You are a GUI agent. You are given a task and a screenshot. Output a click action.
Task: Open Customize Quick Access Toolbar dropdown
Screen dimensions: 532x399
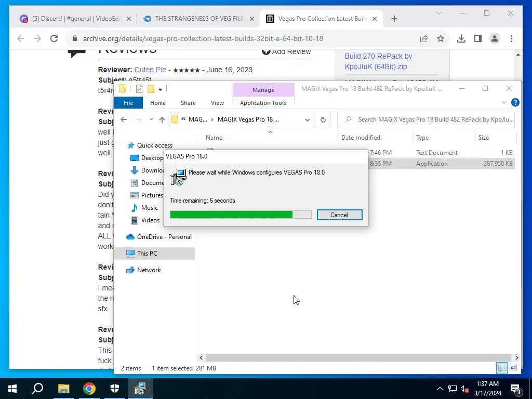pos(160,89)
